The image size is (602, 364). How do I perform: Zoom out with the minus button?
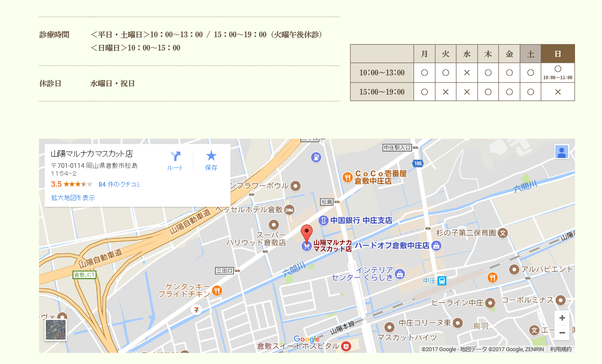click(562, 332)
